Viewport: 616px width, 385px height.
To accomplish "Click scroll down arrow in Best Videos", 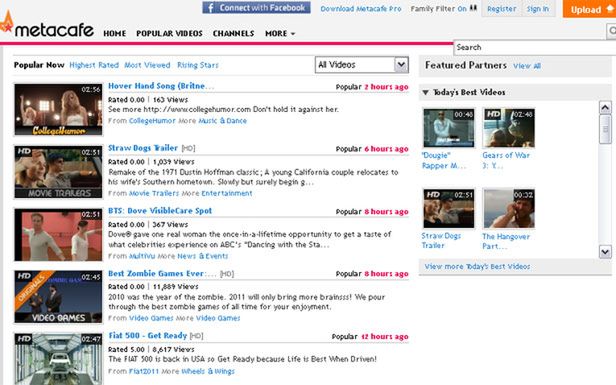I will coord(605,251).
